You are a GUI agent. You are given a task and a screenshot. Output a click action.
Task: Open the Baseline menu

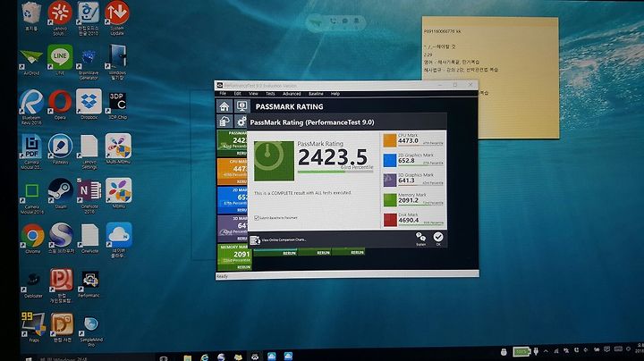click(x=316, y=94)
